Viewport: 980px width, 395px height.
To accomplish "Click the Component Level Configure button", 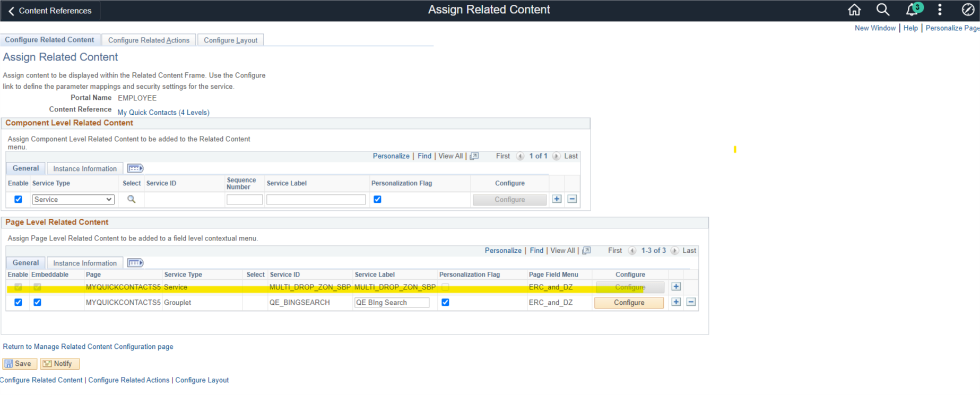I will pos(509,200).
